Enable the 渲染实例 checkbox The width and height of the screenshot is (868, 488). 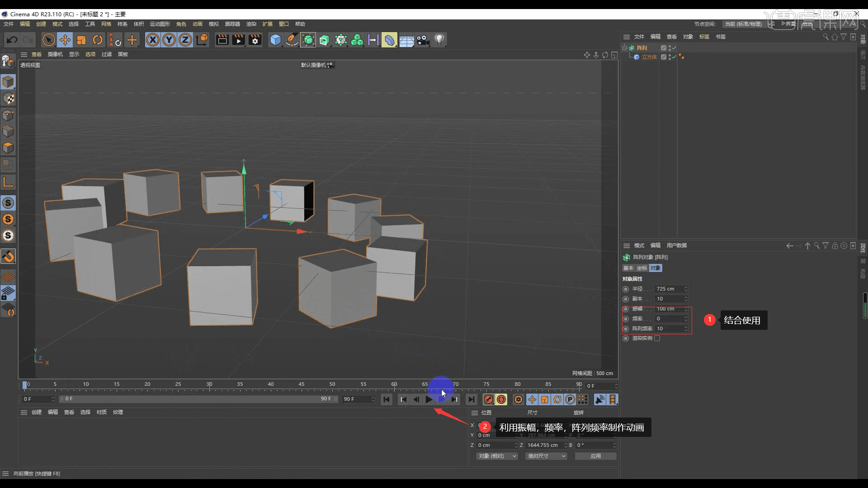(x=658, y=338)
